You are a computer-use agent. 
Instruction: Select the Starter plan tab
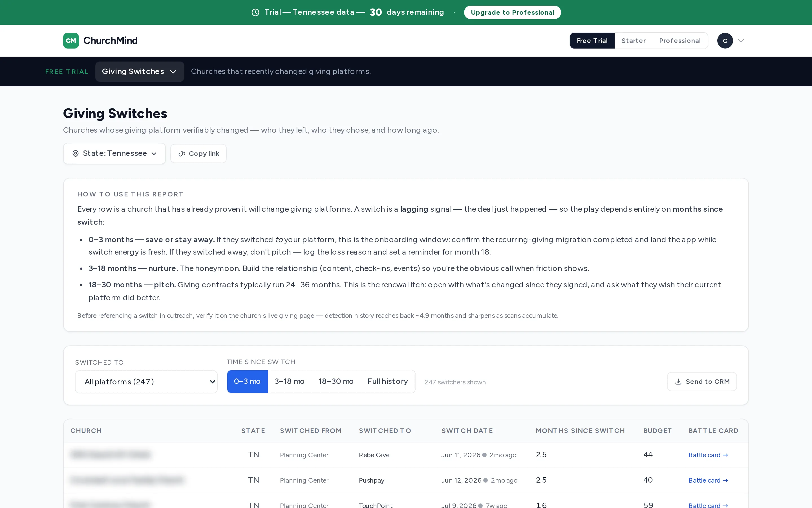click(634, 41)
